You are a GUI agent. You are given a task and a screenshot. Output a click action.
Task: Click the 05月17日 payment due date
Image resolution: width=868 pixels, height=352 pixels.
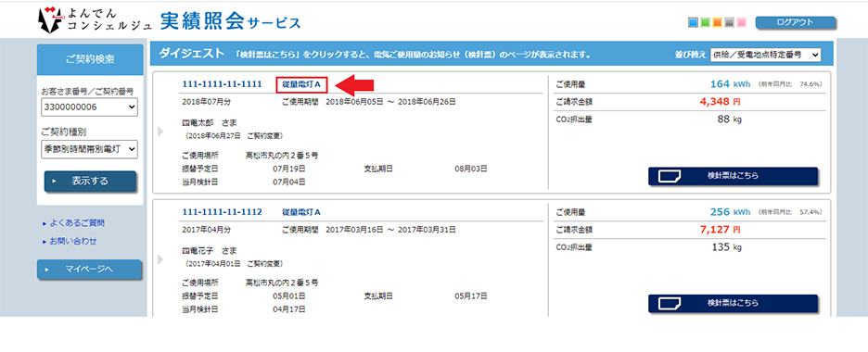tap(471, 296)
